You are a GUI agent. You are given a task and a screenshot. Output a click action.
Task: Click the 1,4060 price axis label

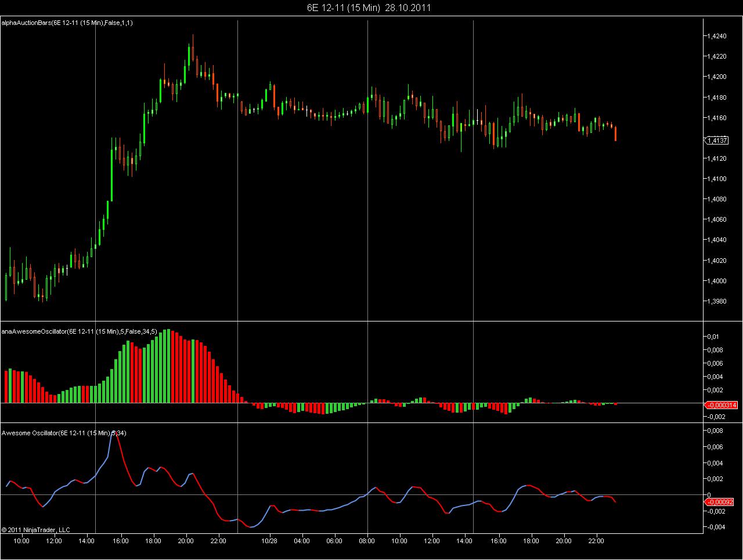tap(717, 219)
